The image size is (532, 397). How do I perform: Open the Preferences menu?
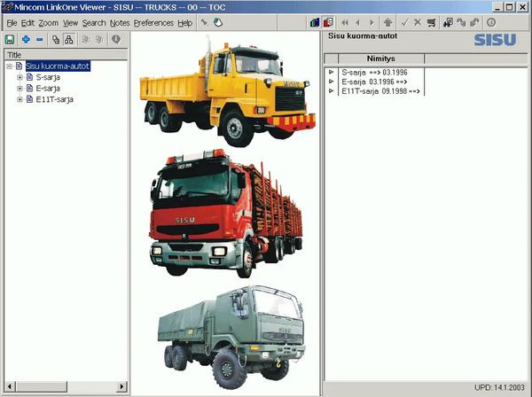coord(153,22)
